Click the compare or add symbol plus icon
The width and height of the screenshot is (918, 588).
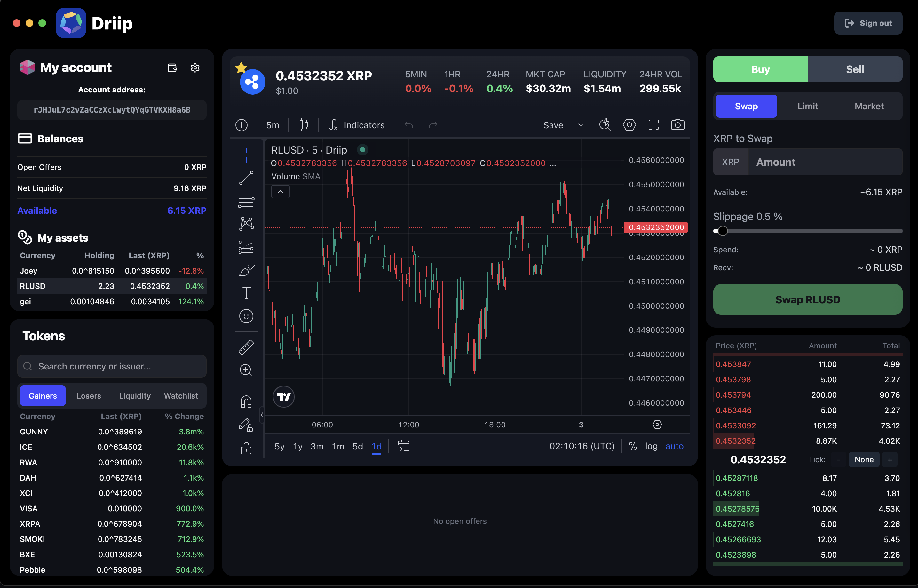click(241, 125)
